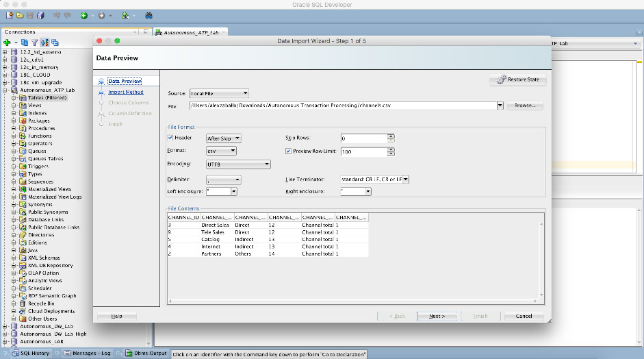This screenshot has height=359, width=644.
Task: Click the green Back navigation toolbar icon
Action: coord(83,15)
